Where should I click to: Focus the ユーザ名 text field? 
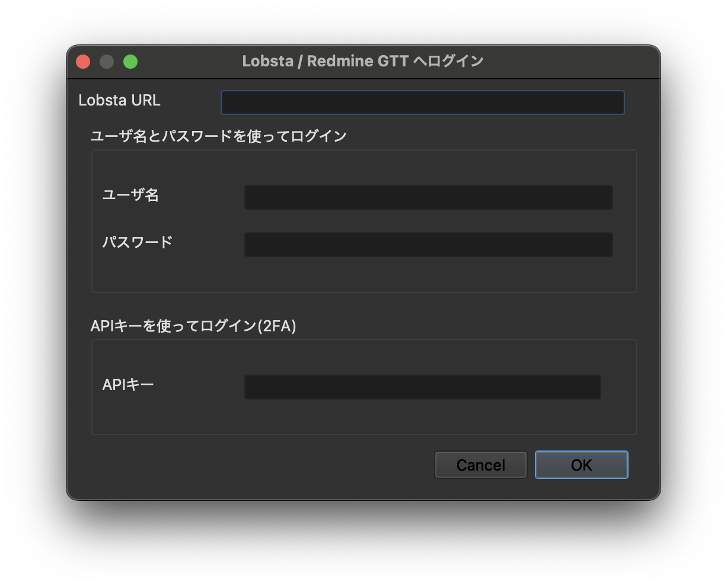(x=428, y=197)
